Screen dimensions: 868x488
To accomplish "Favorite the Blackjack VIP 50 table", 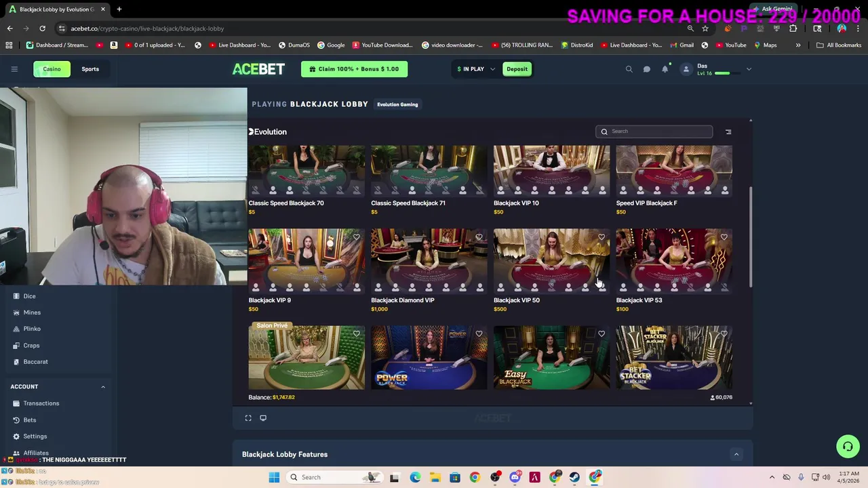I will [601, 237].
